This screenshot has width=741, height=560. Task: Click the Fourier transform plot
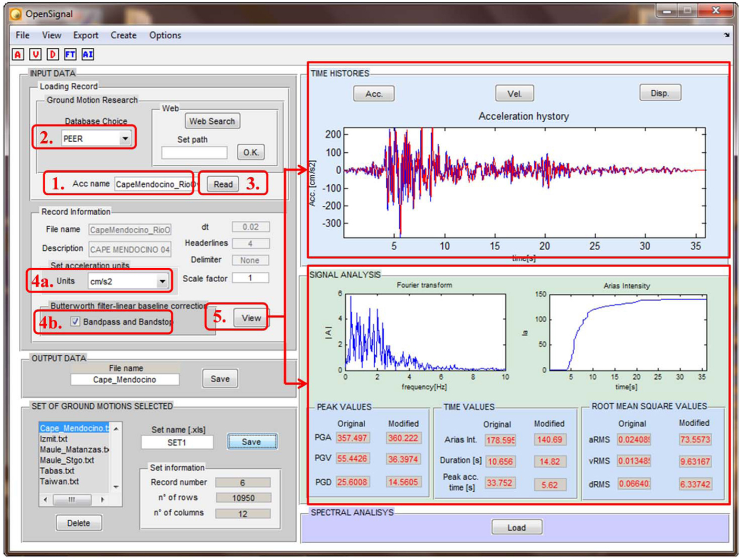coord(426,332)
